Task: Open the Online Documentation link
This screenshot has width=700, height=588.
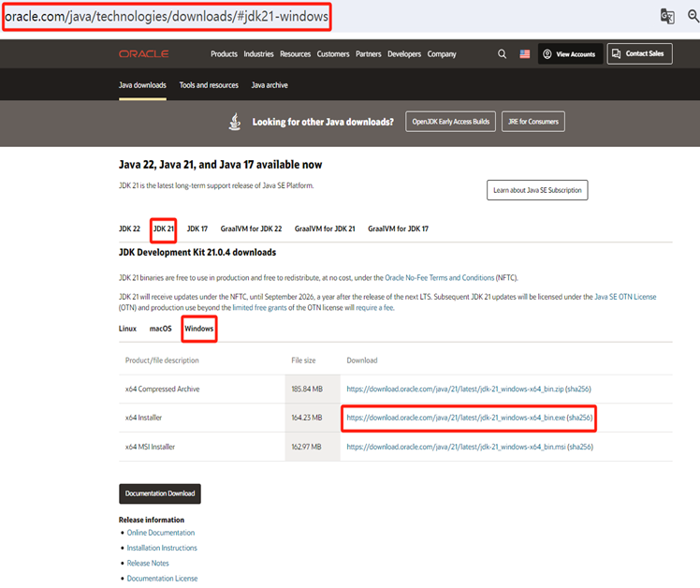Action: 161,533
